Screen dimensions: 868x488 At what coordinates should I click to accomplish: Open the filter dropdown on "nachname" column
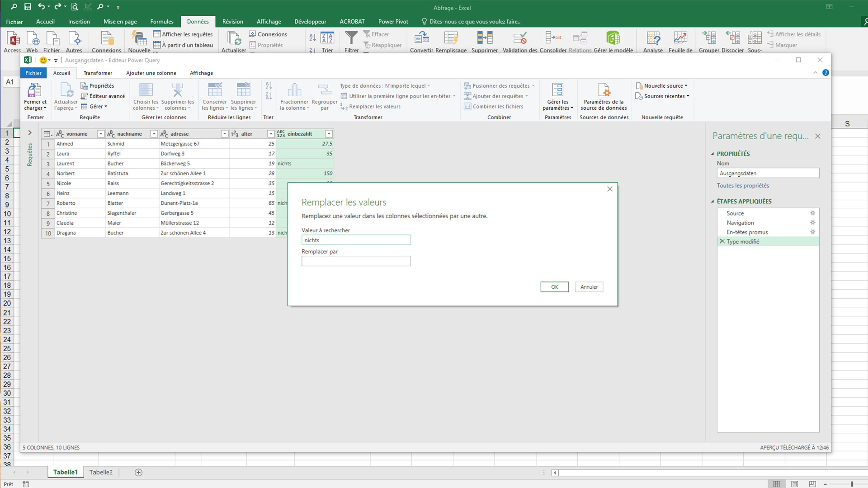[154, 134]
